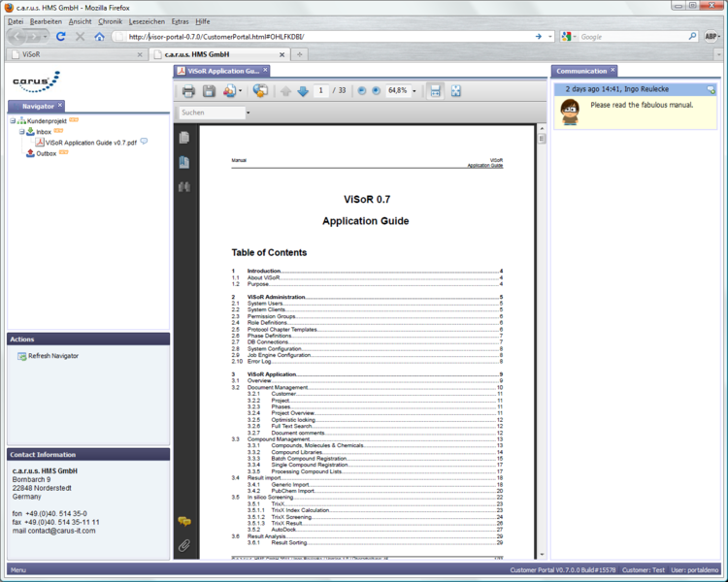Select the Inbox folder
728x582 pixels.
44,132
